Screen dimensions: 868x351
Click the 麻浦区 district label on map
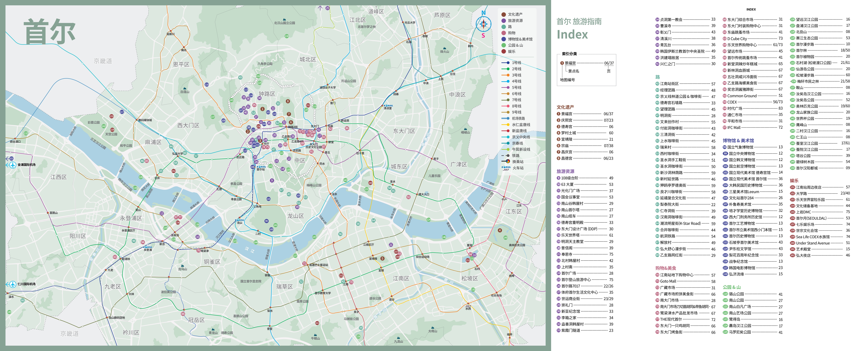tap(153, 142)
